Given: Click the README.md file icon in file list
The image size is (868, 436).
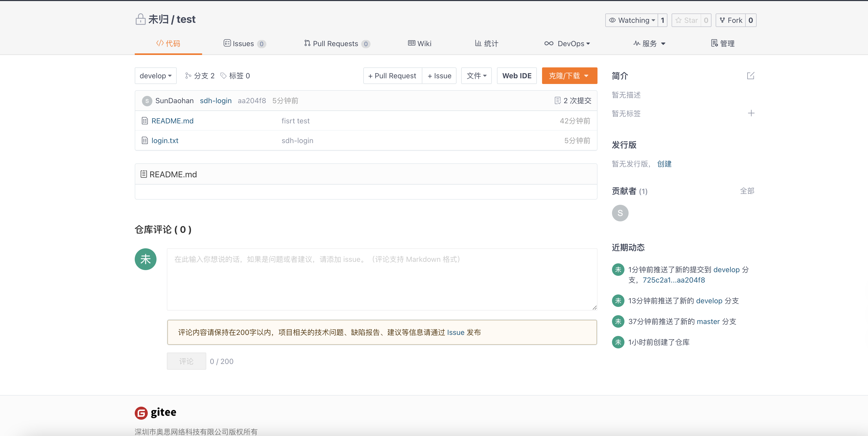Looking at the screenshot, I should 145,121.
